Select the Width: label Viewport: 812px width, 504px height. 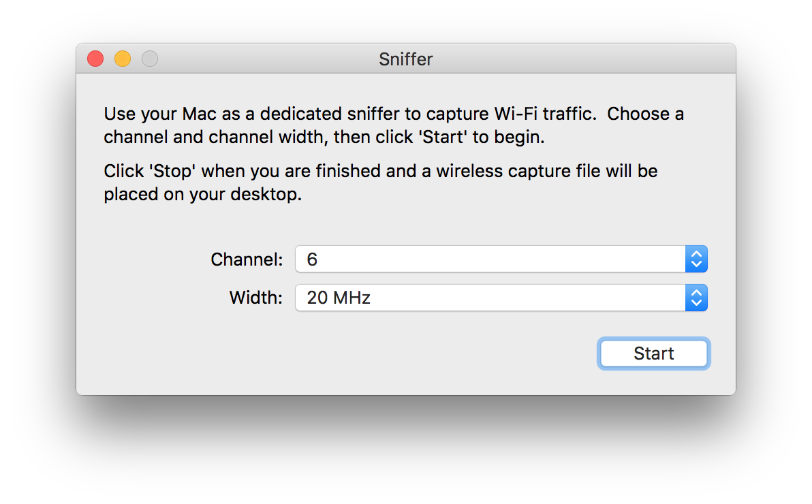pyautogui.click(x=255, y=298)
